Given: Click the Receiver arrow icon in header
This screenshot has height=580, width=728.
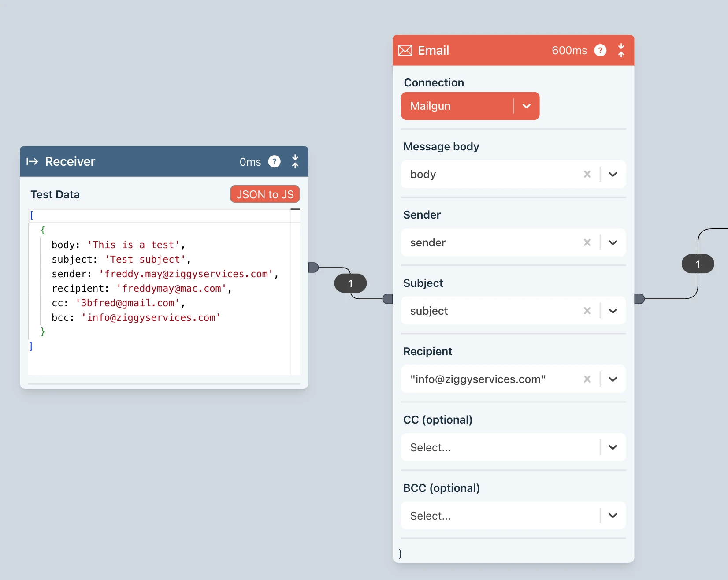Looking at the screenshot, I should 32,162.
